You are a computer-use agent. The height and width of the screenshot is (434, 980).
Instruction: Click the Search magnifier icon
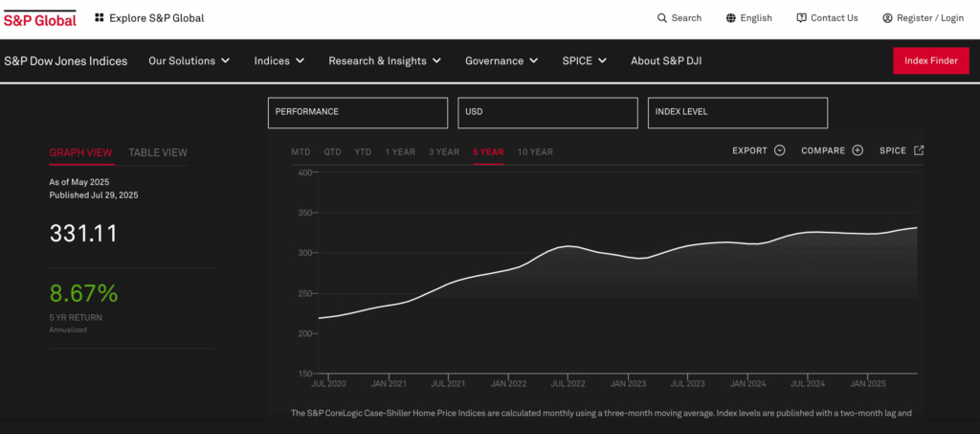[x=662, y=18]
